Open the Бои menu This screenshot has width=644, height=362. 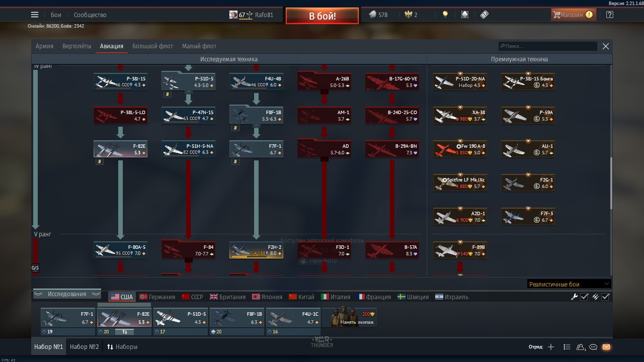[56, 15]
